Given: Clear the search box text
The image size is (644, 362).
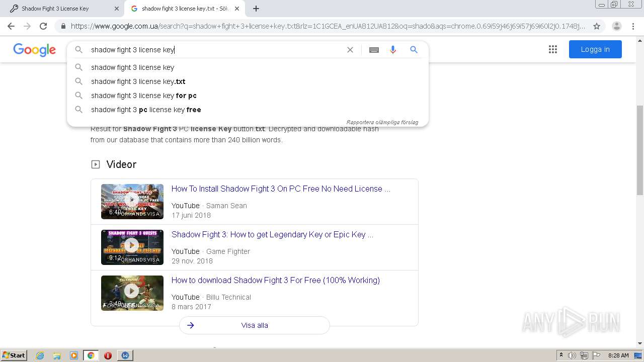Looking at the screenshot, I should 350,50.
